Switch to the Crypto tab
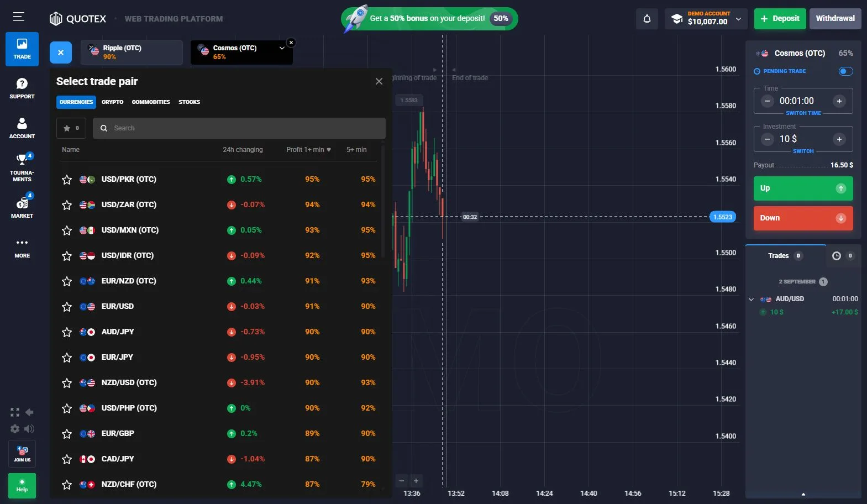This screenshot has height=504, width=867. (113, 102)
